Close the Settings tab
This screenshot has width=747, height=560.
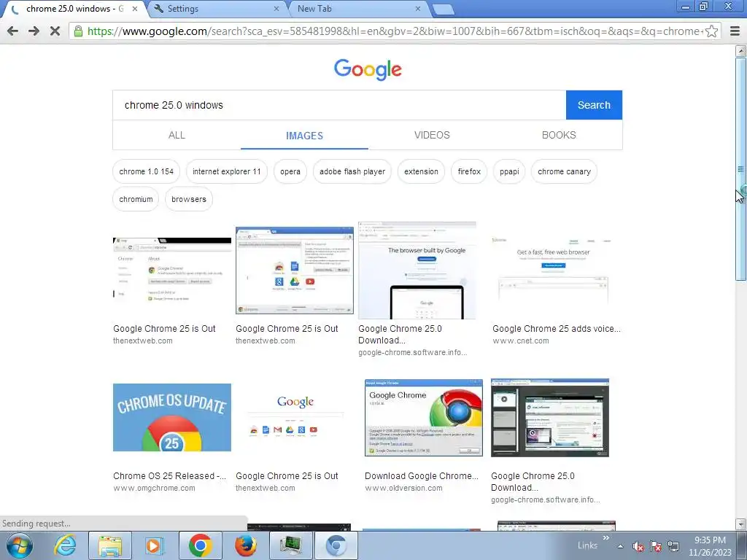click(276, 9)
